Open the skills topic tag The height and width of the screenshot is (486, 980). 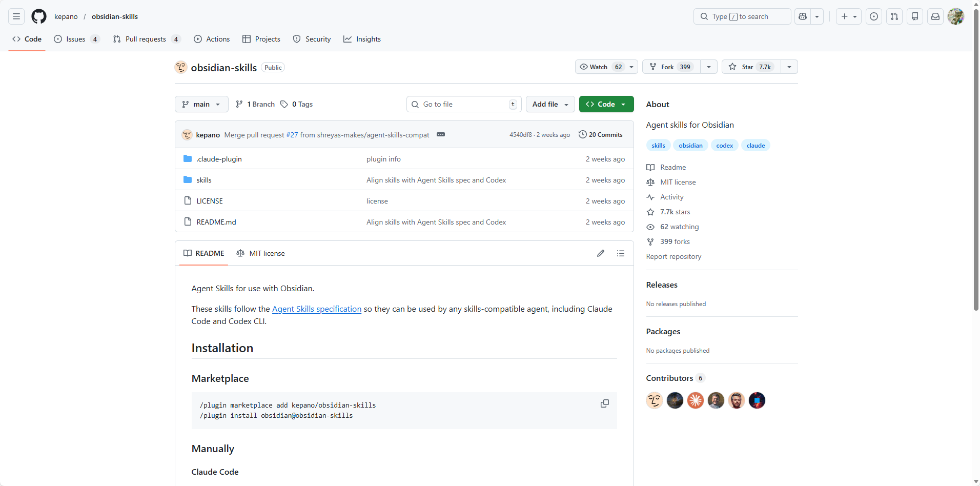coord(658,145)
